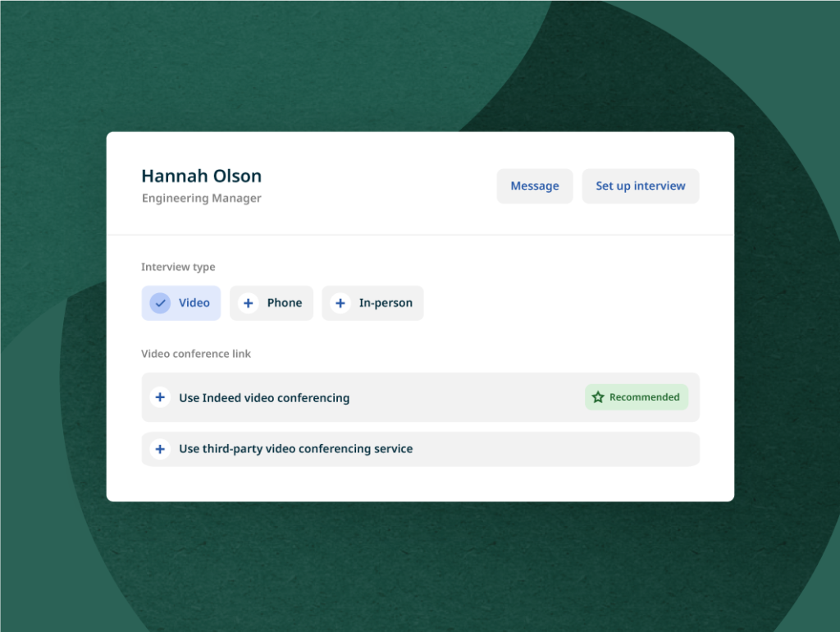Click the plus icon beside Use Indeed video conferencing
The image size is (840, 632).
tap(160, 397)
